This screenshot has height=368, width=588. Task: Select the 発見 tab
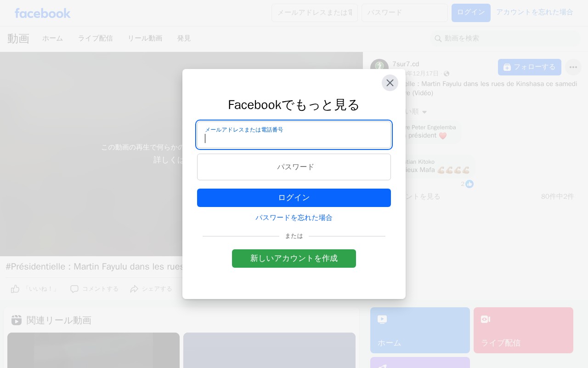click(184, 39)
